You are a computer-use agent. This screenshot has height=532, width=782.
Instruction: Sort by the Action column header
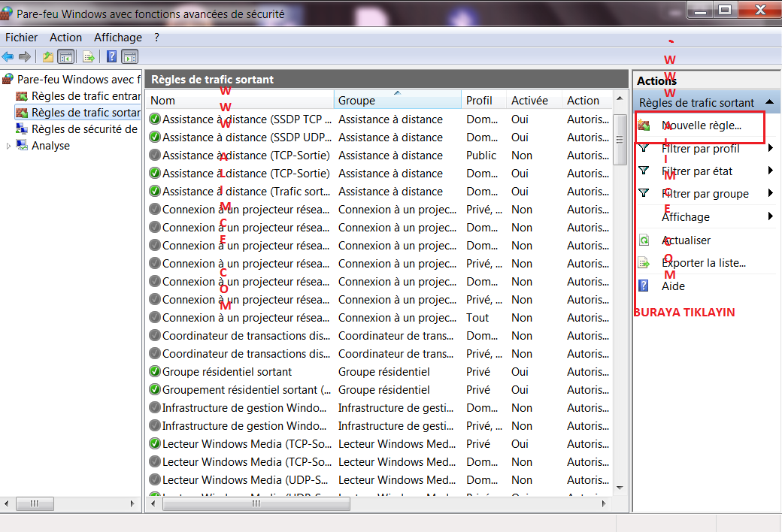tap(586, 100)
